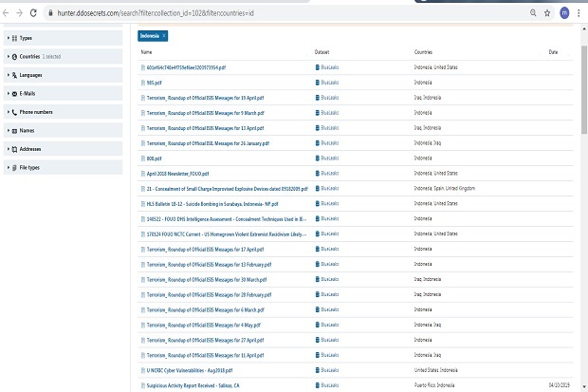
Task: Open ISIS Messages for 9 March pdf
Action: [206, 113]
